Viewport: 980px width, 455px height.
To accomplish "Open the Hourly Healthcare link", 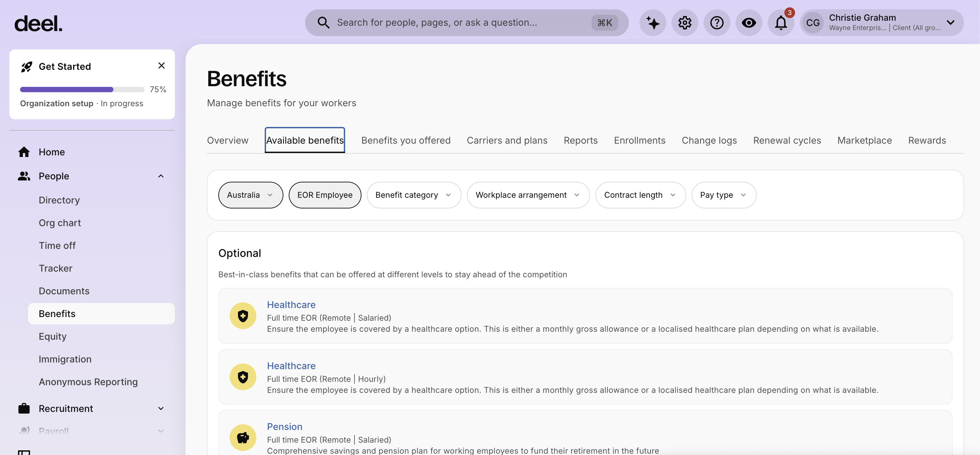I will click(x=291, y=365).
